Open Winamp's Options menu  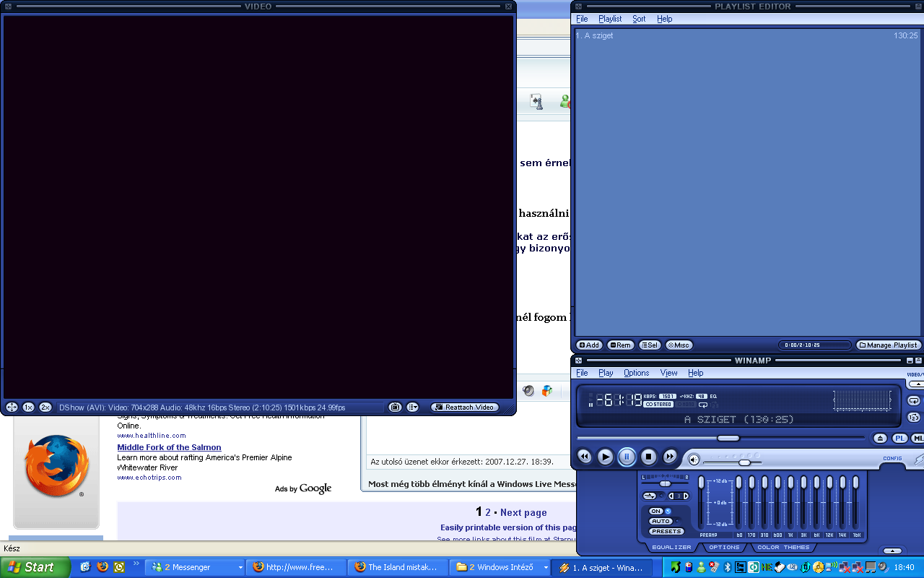pos(637,374)
